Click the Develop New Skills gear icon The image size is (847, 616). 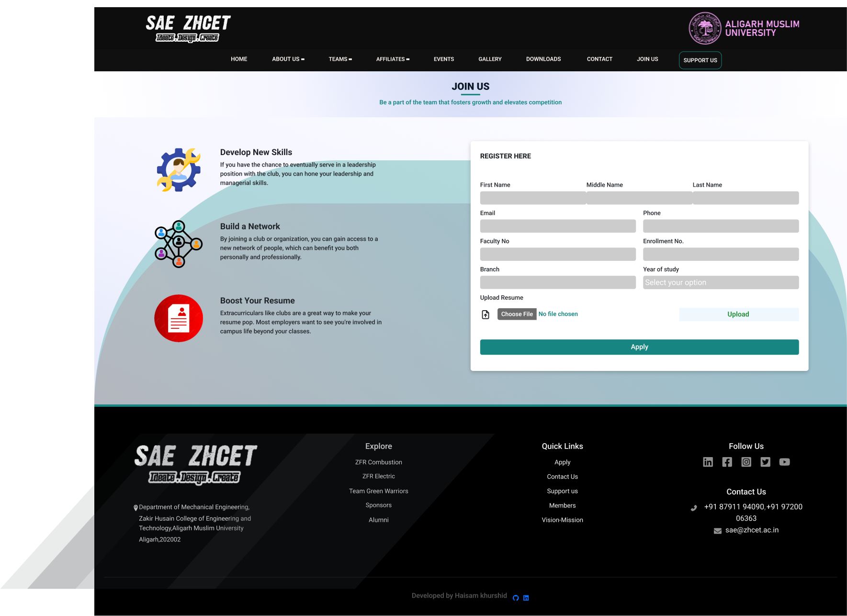[179, 170]
